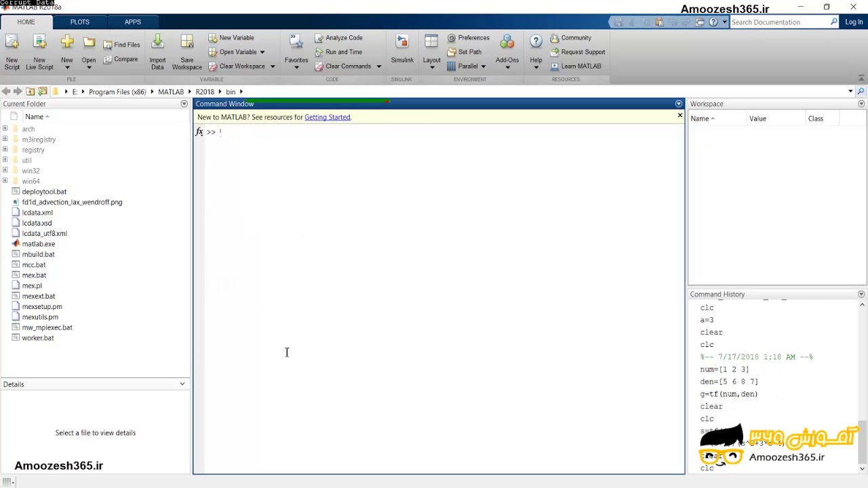Select worker.bat in Current Folder
The height and width of the screenshot is (488, 868).
(37, 338)
